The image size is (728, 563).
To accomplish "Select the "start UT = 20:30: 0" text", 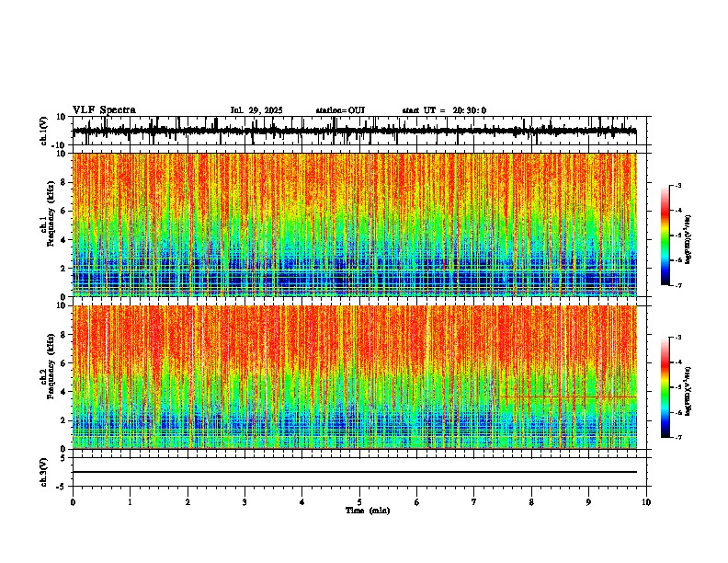I will point(444,110).
